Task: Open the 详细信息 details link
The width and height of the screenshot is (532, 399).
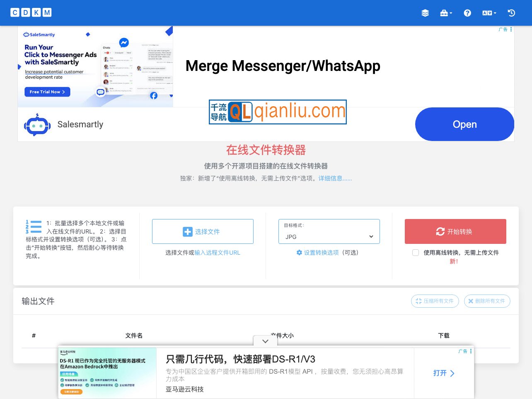Action: [x=329, y=178]
